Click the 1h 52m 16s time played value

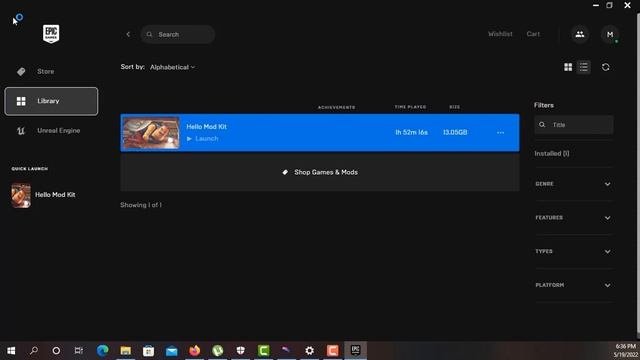411,132
